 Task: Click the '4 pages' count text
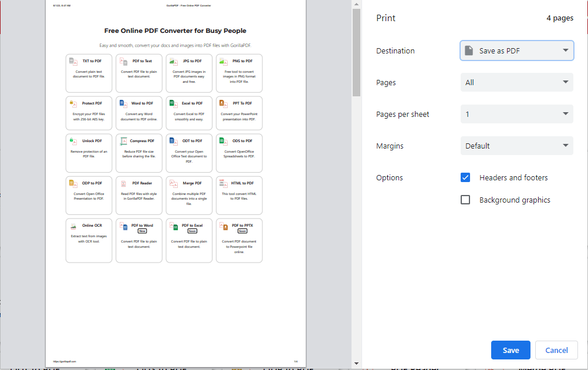[x=560, y=18]
